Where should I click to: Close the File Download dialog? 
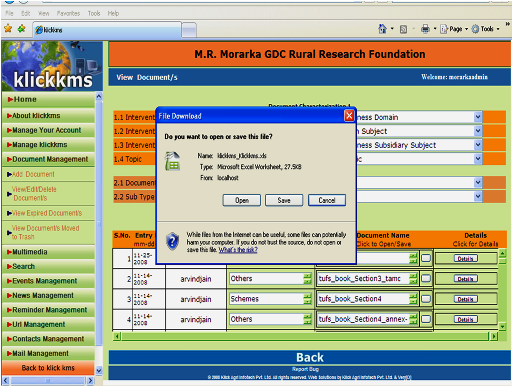pos(349,116)
